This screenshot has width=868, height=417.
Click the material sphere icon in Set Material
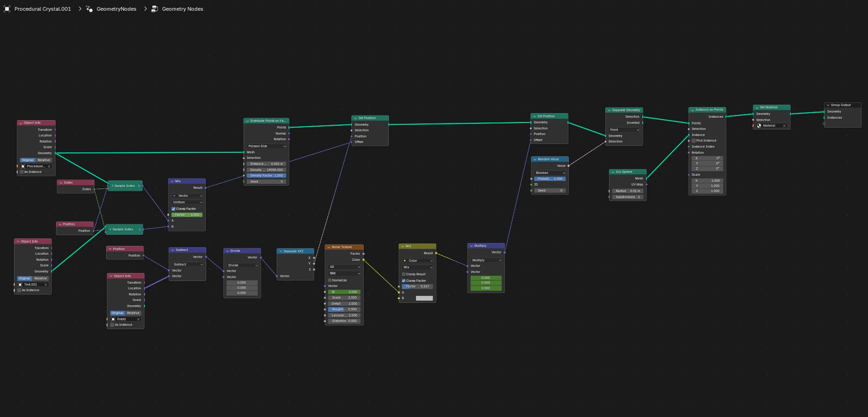[x=760, y=126]
